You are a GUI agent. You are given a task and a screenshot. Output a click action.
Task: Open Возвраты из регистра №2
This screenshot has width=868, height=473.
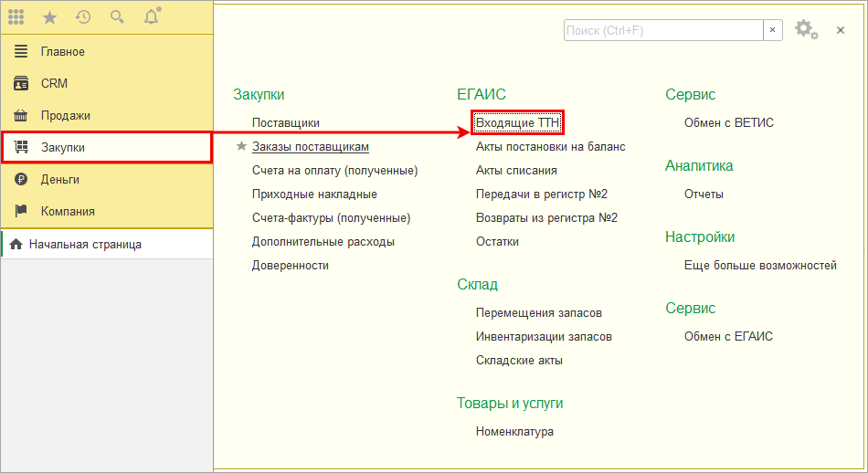click(546, 218)
